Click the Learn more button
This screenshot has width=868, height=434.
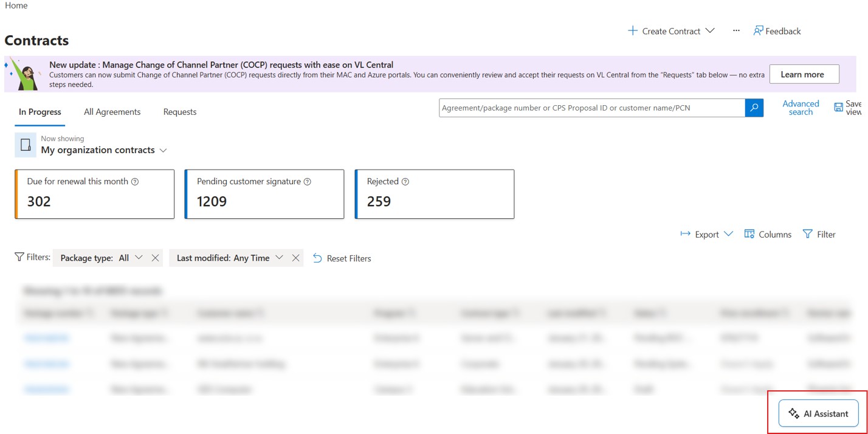[x=804, y=74]
